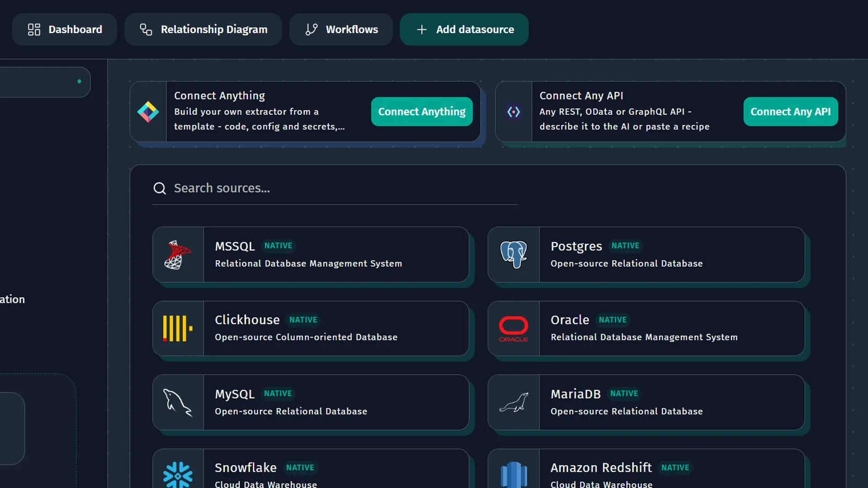This screenshot has width=868, height=488.
Task: Open the Postgres source title
Action: [x=576, y=246]
